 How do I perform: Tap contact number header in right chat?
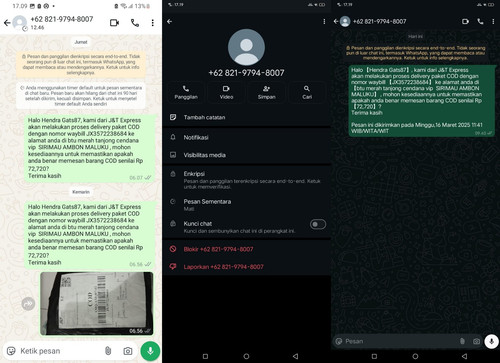point(380,21)
